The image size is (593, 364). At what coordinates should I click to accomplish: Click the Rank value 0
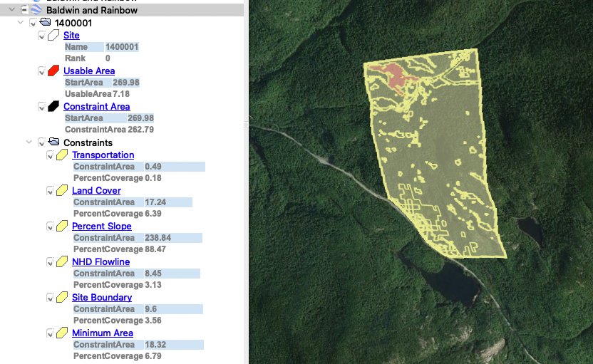[108, 58]
